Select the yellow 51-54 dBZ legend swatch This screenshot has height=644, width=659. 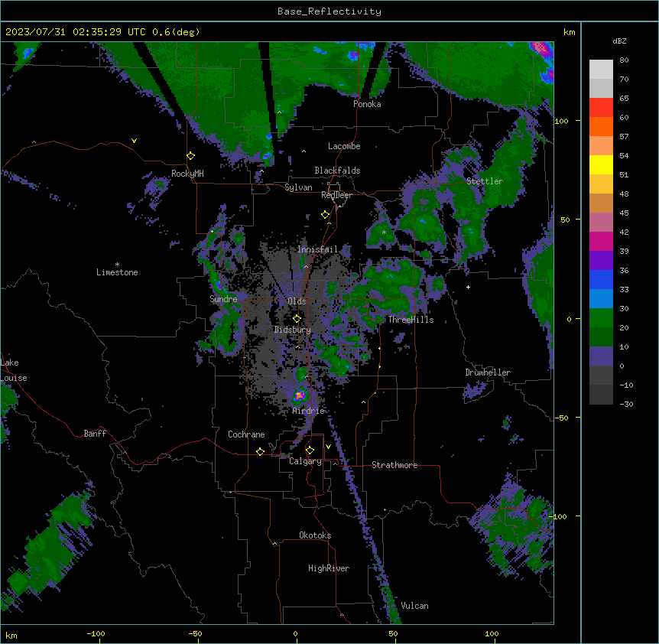601,164
